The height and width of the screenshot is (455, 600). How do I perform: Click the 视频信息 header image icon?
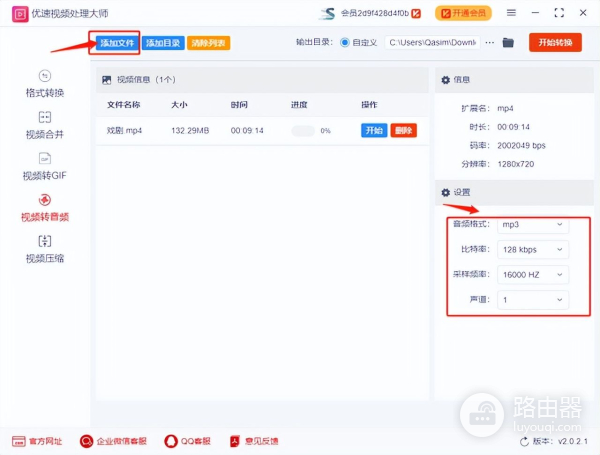click(107, 80)
